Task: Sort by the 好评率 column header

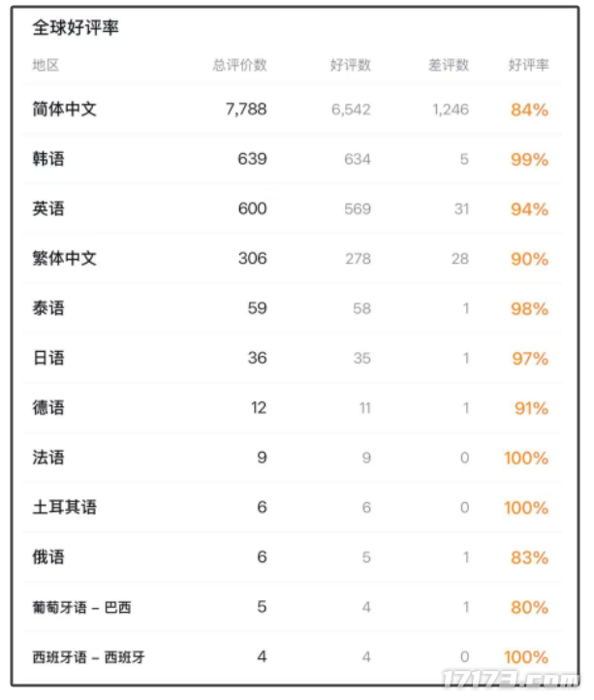Action: 528,66
